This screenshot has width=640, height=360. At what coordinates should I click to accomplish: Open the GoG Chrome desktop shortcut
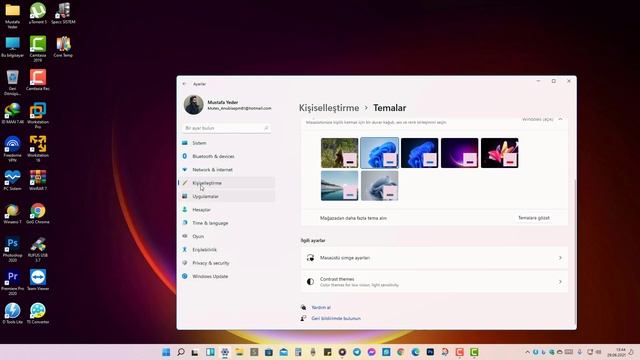38,213
